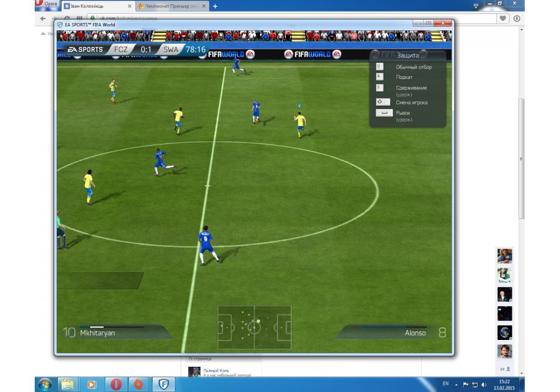Open a new Opera tab
Image resolution: width=560 pixels, height=392 pixels.
(215, 6)
